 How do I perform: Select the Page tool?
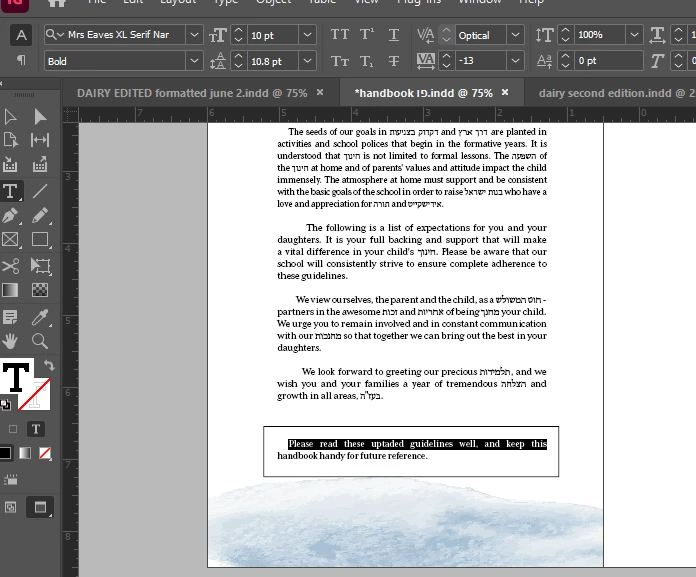pos(10,140)
